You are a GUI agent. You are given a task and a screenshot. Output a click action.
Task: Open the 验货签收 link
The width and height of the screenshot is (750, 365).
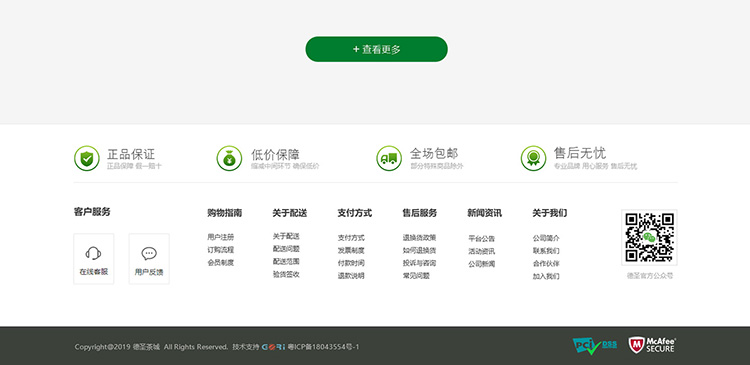click(286, 275)
